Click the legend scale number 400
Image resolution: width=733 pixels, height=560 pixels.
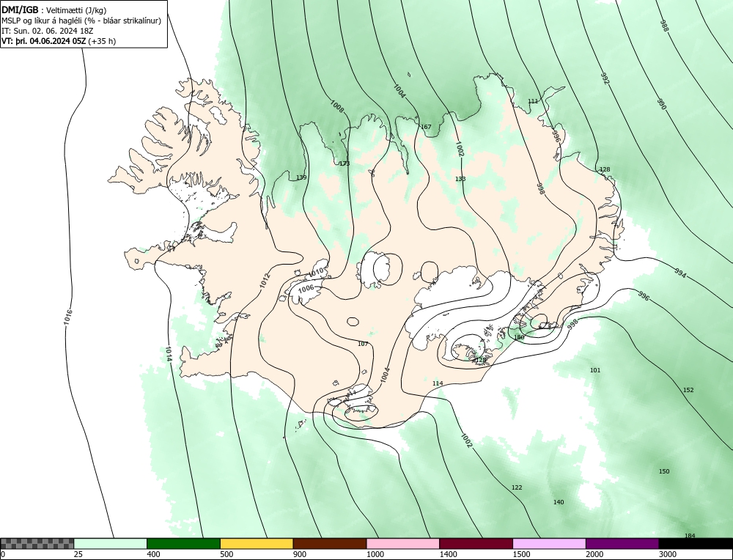pyautogui.click(x=153, y=554)
